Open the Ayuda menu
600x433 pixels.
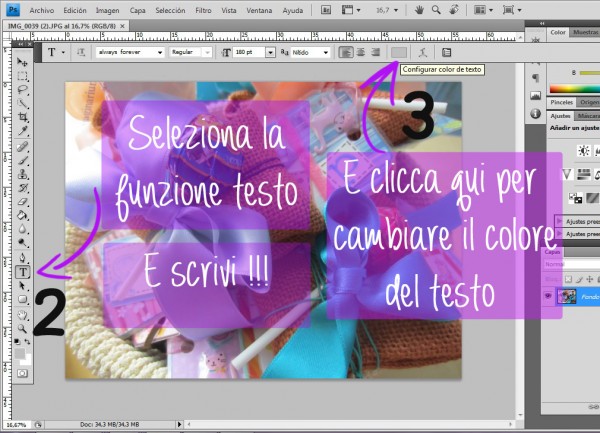click(x=293, y=10)
